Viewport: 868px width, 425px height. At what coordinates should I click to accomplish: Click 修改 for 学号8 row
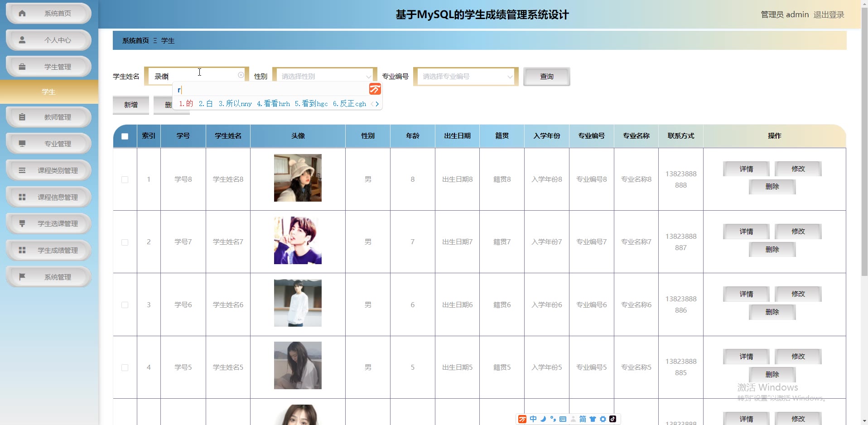pyautogui.click(x=798, y=169)
